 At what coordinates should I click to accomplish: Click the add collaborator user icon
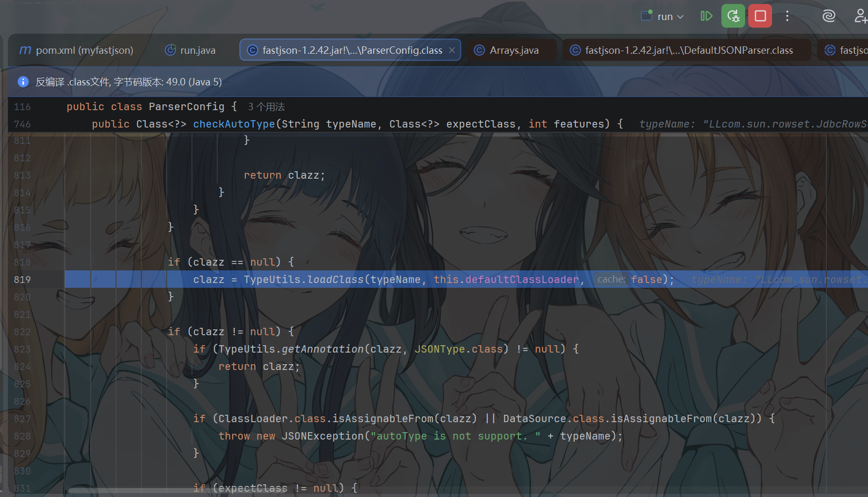861,16
